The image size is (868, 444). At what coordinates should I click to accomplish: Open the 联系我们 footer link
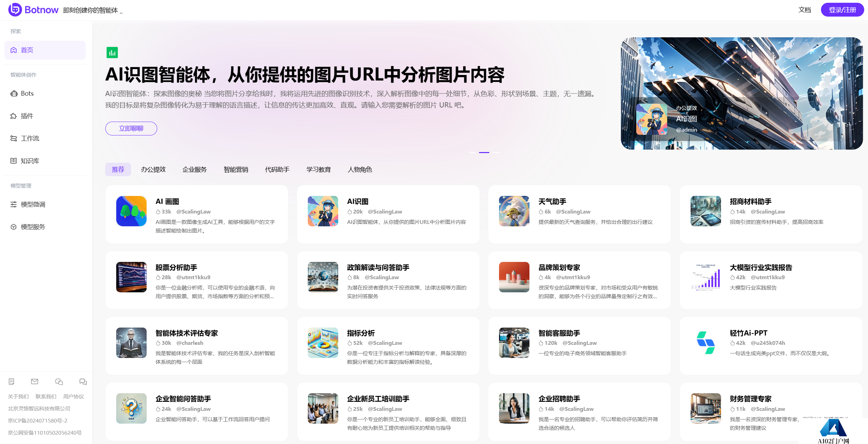(46, 396)
